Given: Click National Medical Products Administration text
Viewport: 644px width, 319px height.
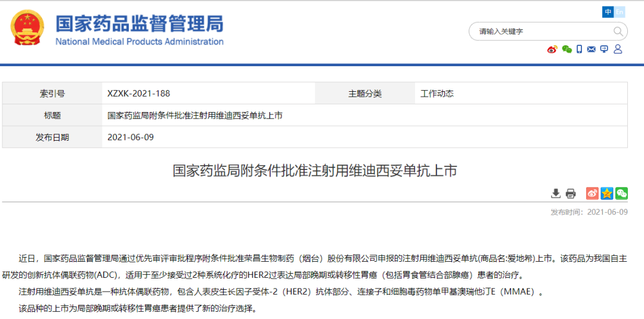Looking at the screenshot, I should tap(140, 42).
